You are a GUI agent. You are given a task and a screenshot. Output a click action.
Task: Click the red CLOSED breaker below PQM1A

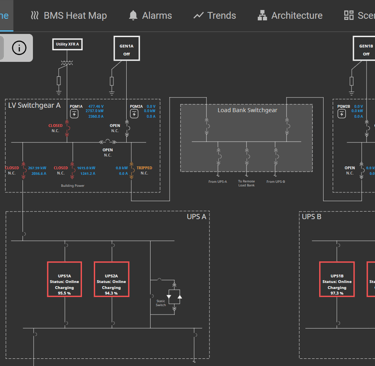[67, 128]
